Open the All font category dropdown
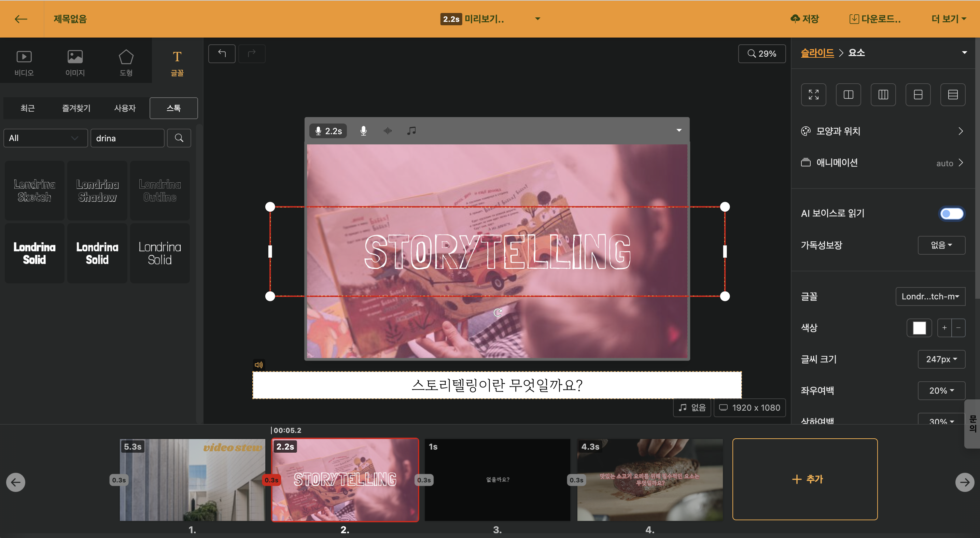The width and height of the screenshot is (980, 538). [45, 138]
